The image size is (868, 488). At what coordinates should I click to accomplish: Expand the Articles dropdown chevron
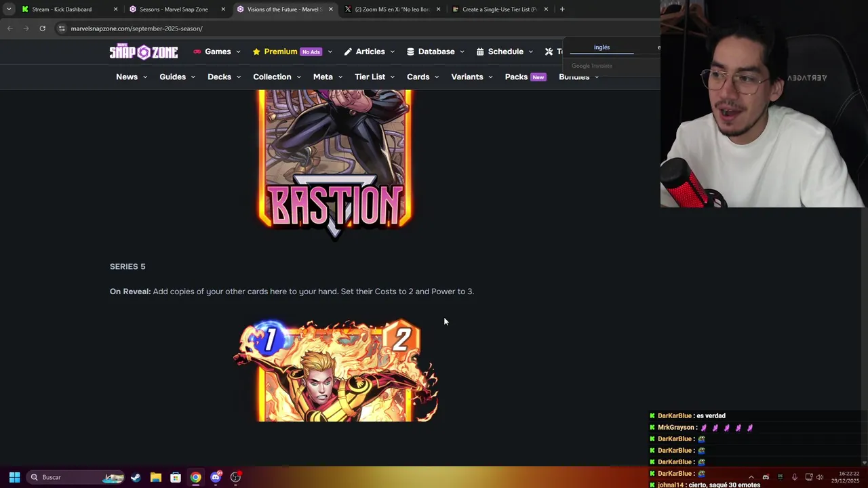coord(392,52)
